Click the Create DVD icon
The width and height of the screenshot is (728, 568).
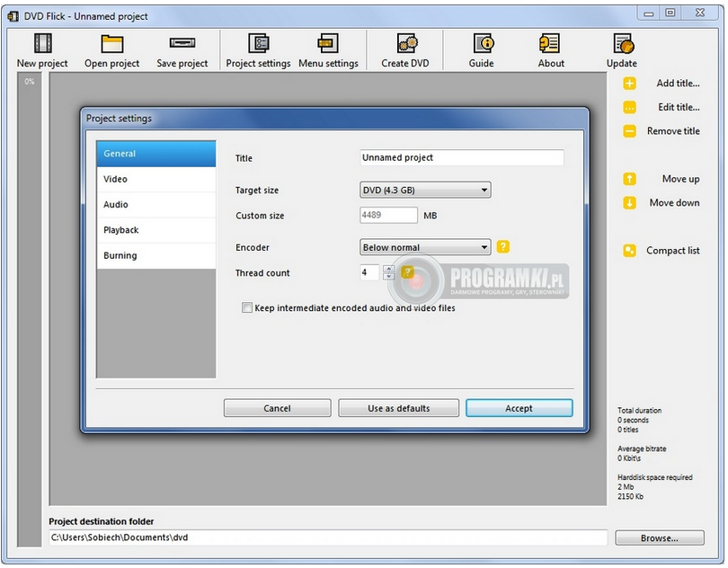(407, 43)
